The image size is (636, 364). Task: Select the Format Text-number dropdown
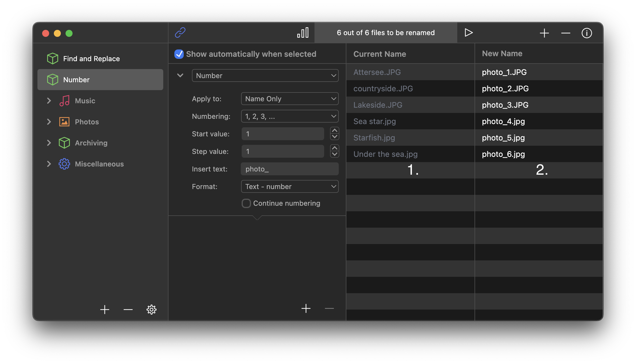tap(290, 186)
